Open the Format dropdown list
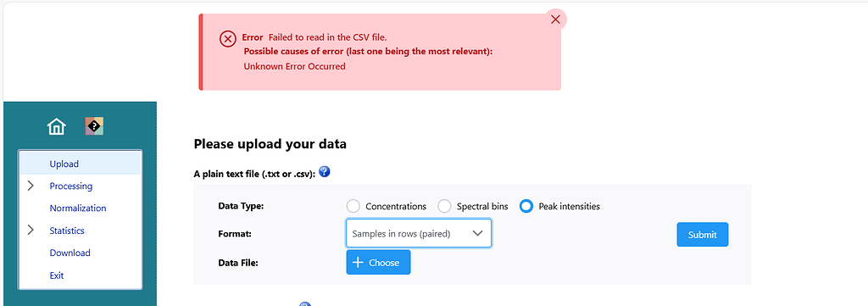Screen dimensions: 868x306 point(419,233)
